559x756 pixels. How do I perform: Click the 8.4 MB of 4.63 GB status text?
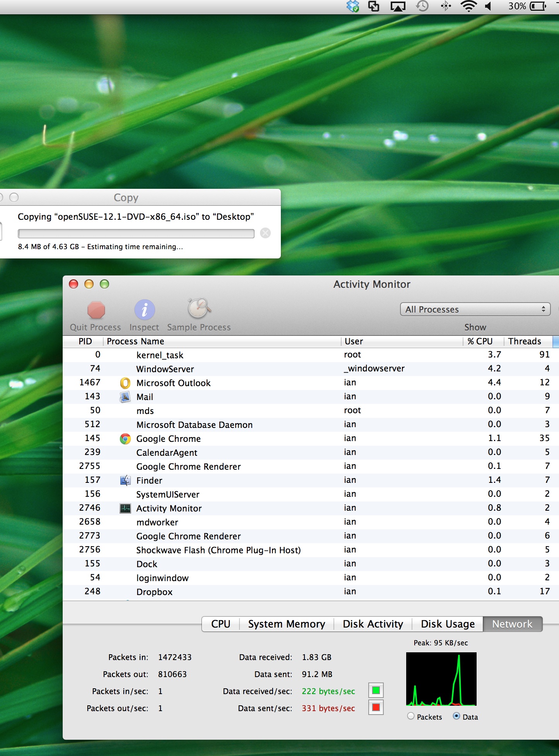(101, 247)
